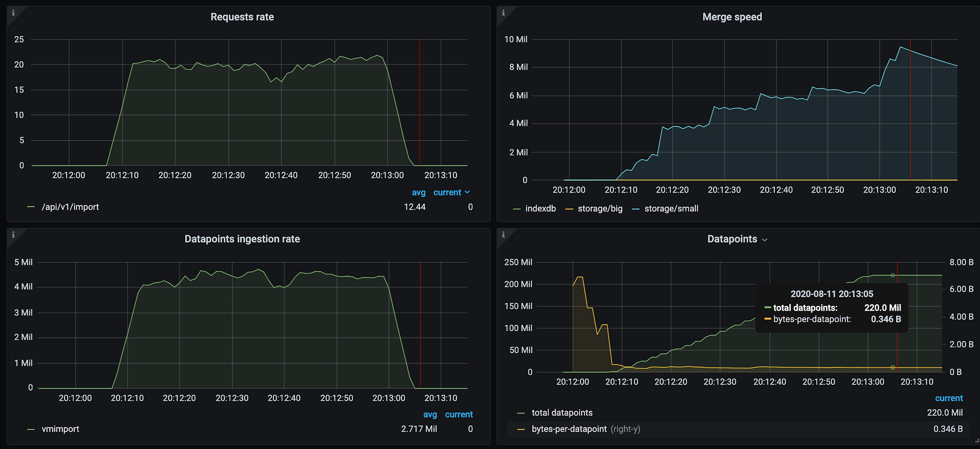The height and width of the screenshot is (449, 980).
Task: Sort ingestion rate legend by current
Action: [x=459, y=415]
